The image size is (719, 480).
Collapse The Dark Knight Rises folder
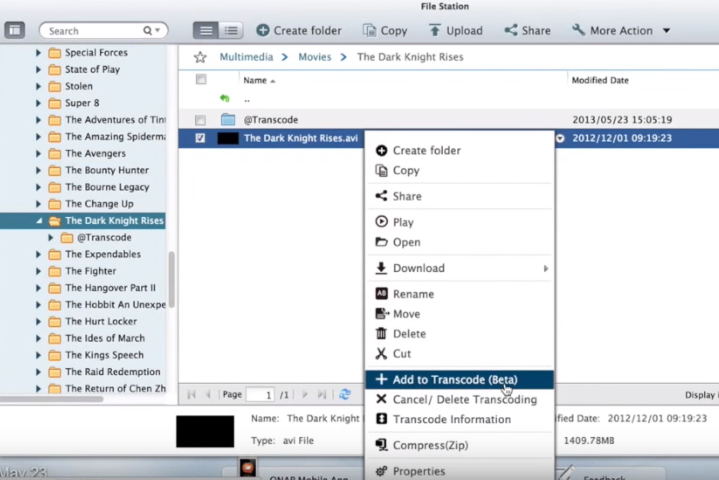pos(39,221)
